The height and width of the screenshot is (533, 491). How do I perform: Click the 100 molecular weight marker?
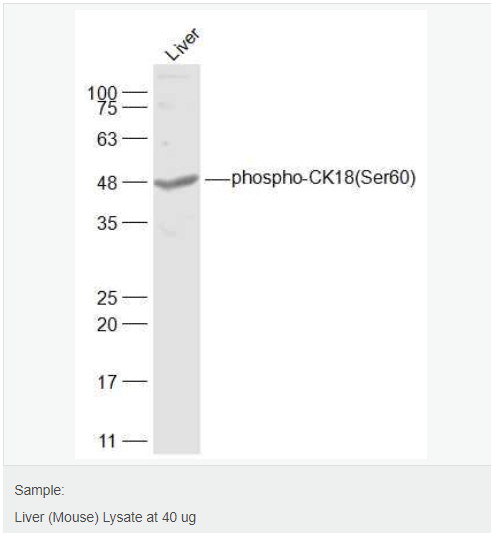click(x=102, y=93)
